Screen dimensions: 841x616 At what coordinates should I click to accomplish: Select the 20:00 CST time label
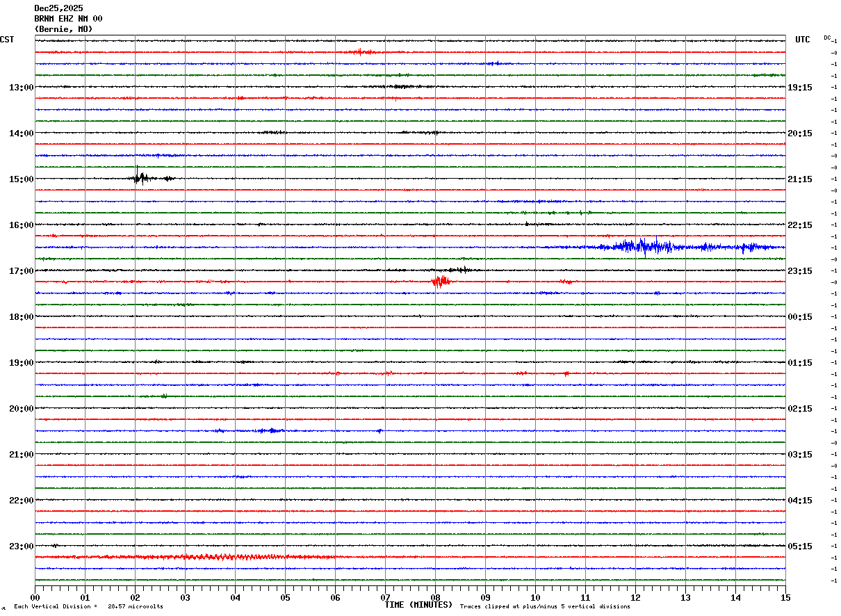[x=22, y=409]
